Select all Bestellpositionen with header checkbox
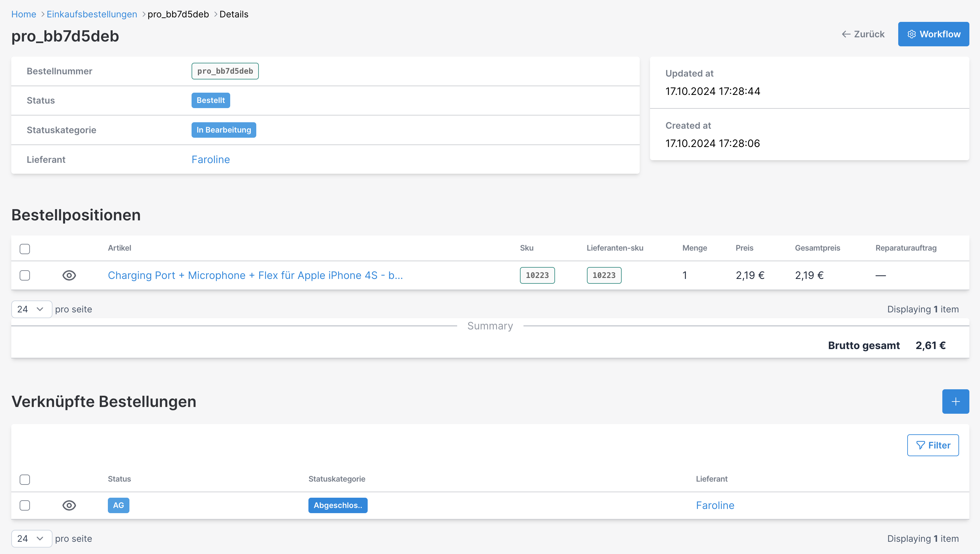 click(x=25, y=249)
